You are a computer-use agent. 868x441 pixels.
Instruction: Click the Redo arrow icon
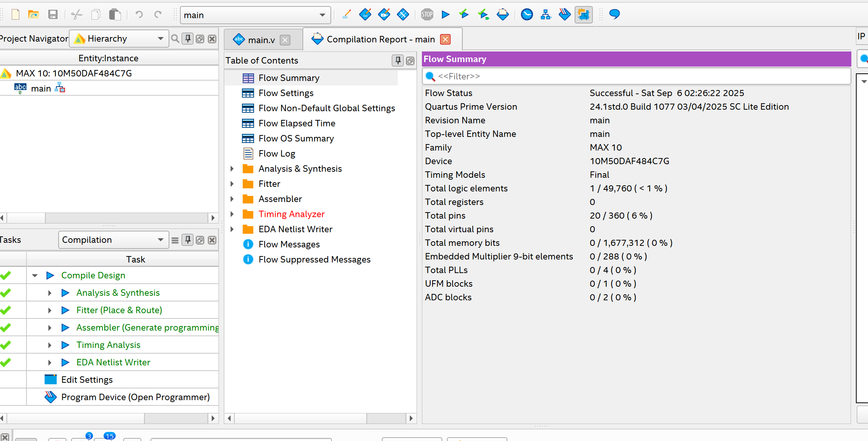(158, 15)
